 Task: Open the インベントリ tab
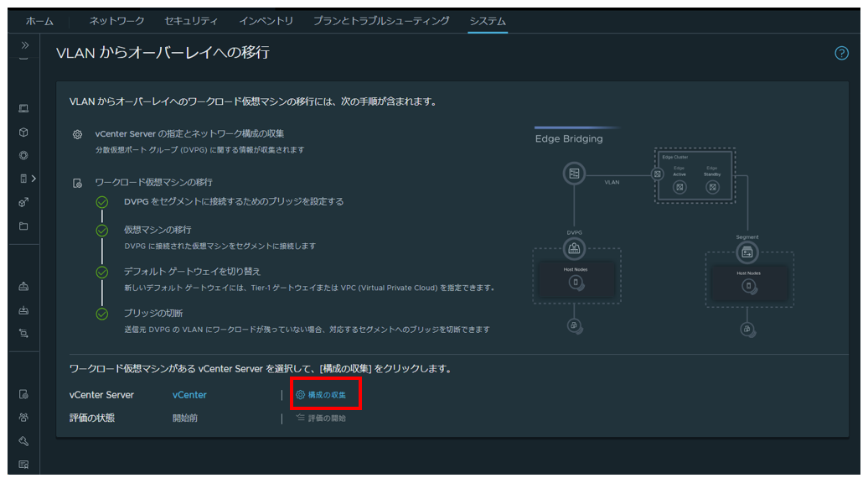pos(266,21)
